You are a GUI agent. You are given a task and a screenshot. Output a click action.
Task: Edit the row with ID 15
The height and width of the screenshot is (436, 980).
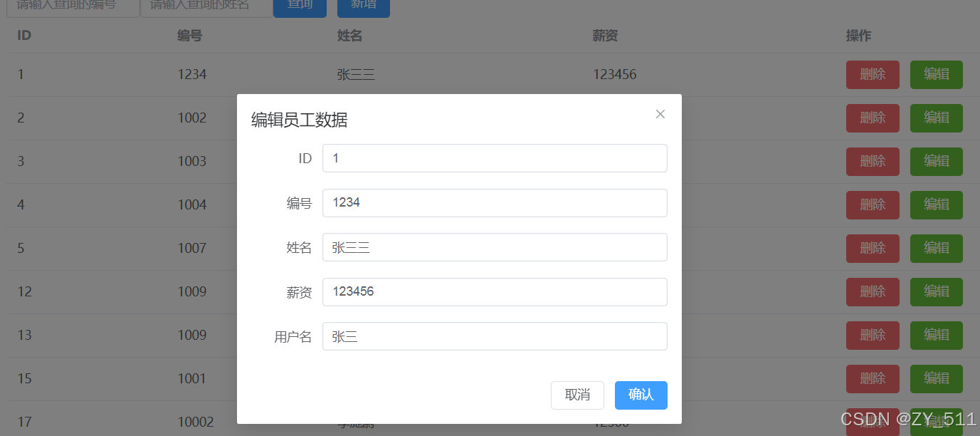tap(937, 379)
